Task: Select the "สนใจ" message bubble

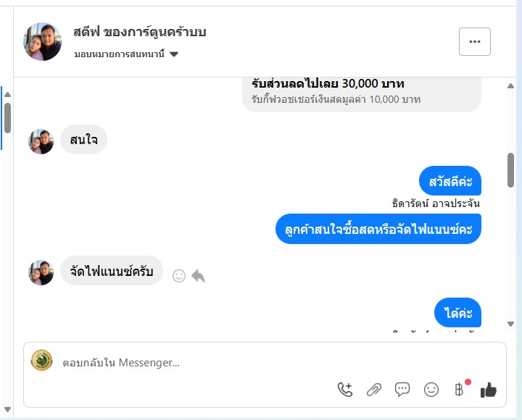Action: pyautogui.click(x=83, y=140)
